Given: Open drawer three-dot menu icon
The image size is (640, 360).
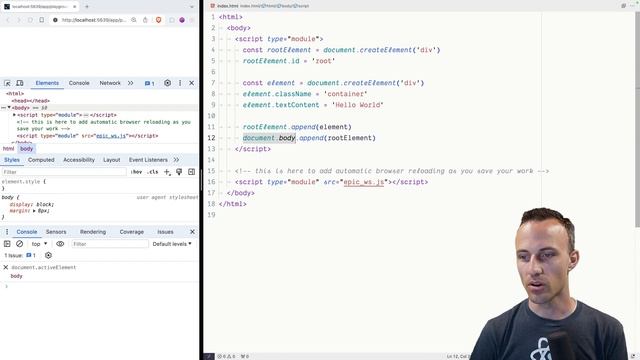Looking at the screenshot, I should pyautogui.click(x=7, y=231).
